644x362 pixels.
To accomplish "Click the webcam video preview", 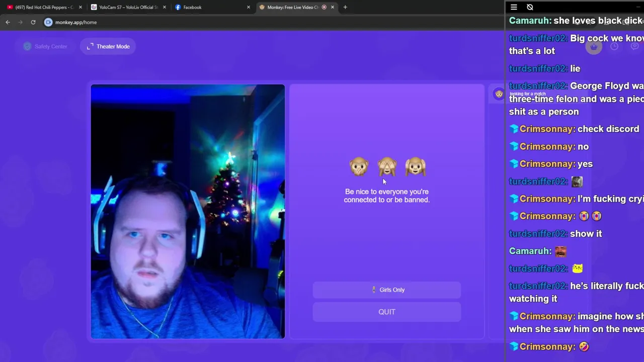I will 188,211.
